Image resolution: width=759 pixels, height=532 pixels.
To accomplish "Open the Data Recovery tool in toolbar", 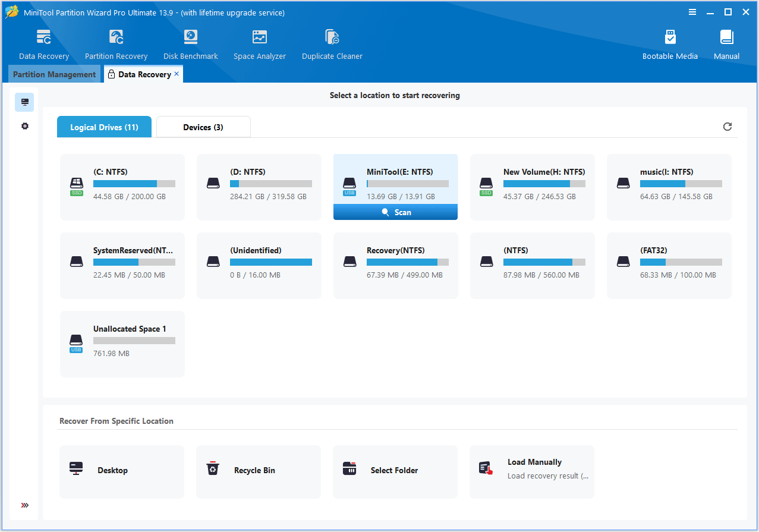I will pos(44,44).
